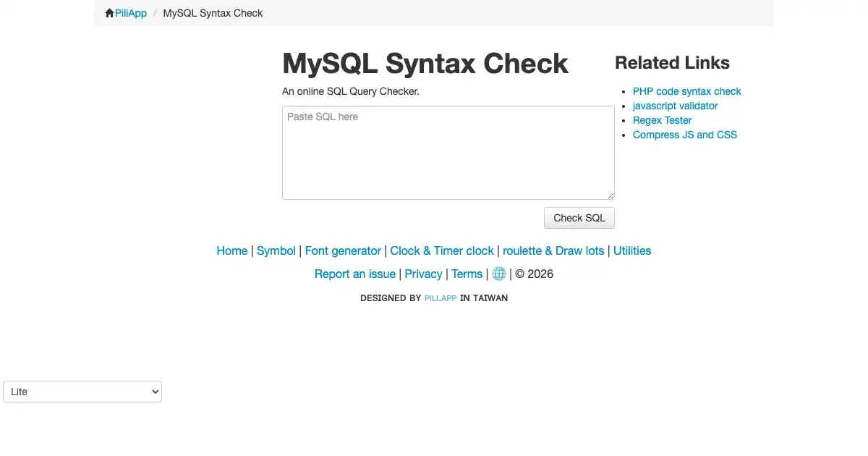The width and height of the screenshot is (868, 456).
Task: Open Symbol in the footer navigation
Action: 276,250
